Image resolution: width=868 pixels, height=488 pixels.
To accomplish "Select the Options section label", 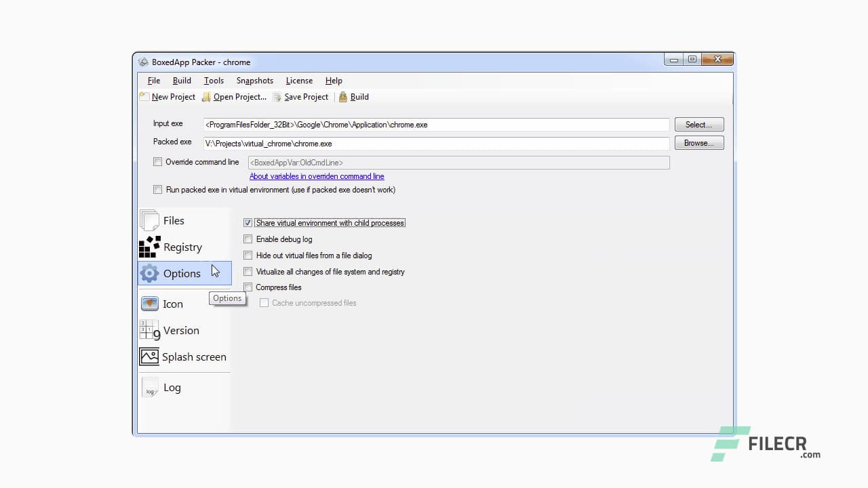I will point(182,274).
